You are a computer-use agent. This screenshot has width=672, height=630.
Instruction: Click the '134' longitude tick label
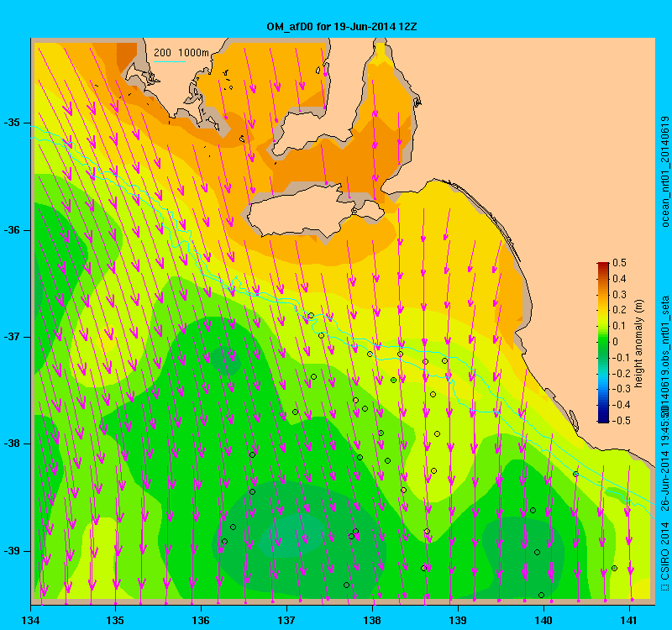30,620
